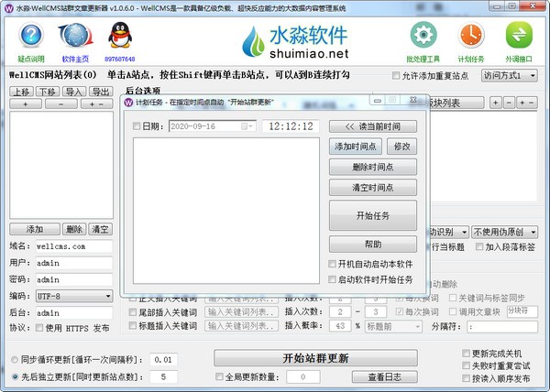Open the 软件主页 globe icon
550x392 pixels.
(x=75, y=38)
